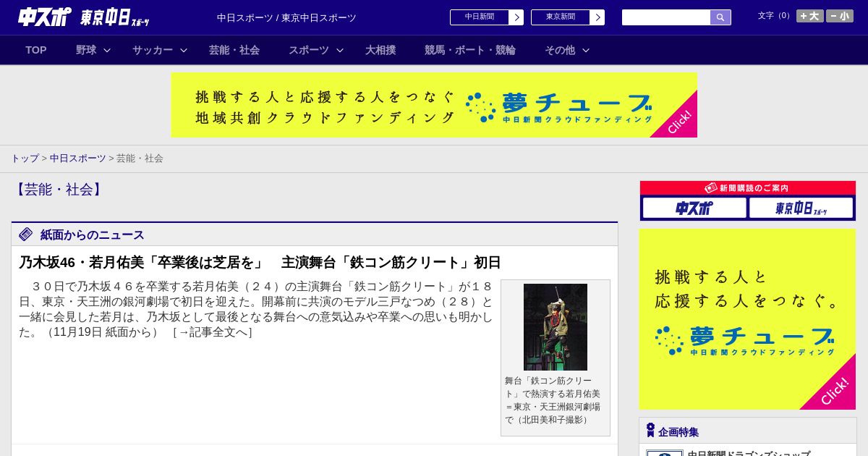Click the 東京中日スポーツ logo in the header
The height and width of the screenshot is (456, 868).
pos(115,17)
